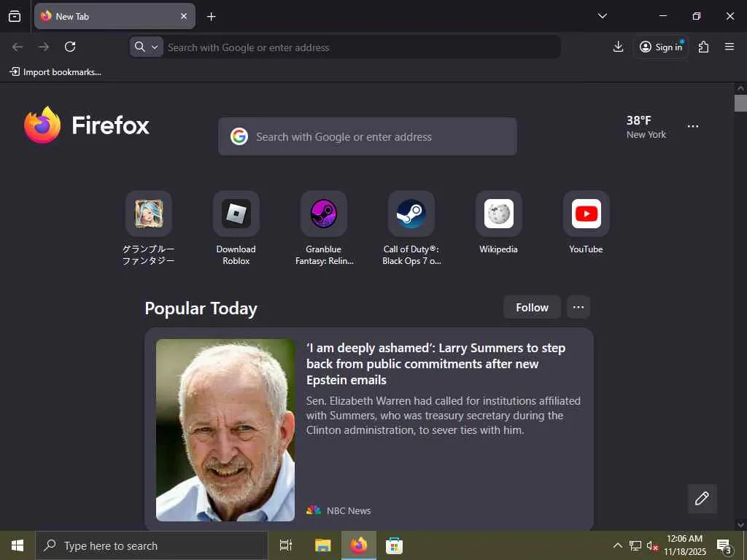
Task: Go forward with the forward arrow
Action: click(44, 47)
